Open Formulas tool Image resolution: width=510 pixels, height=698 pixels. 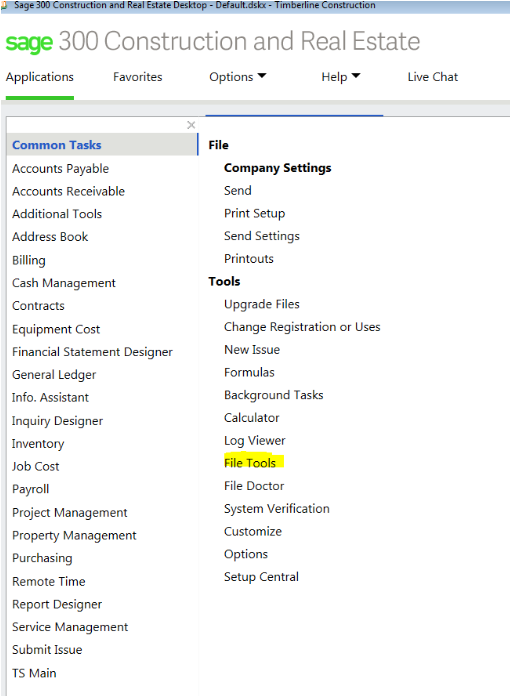[249, 372]
